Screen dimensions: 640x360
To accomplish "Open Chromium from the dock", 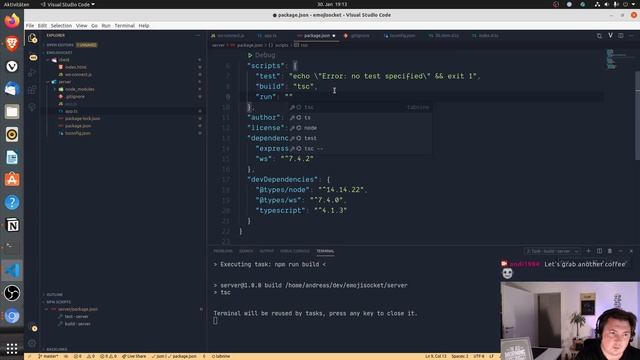I will 12,316.
